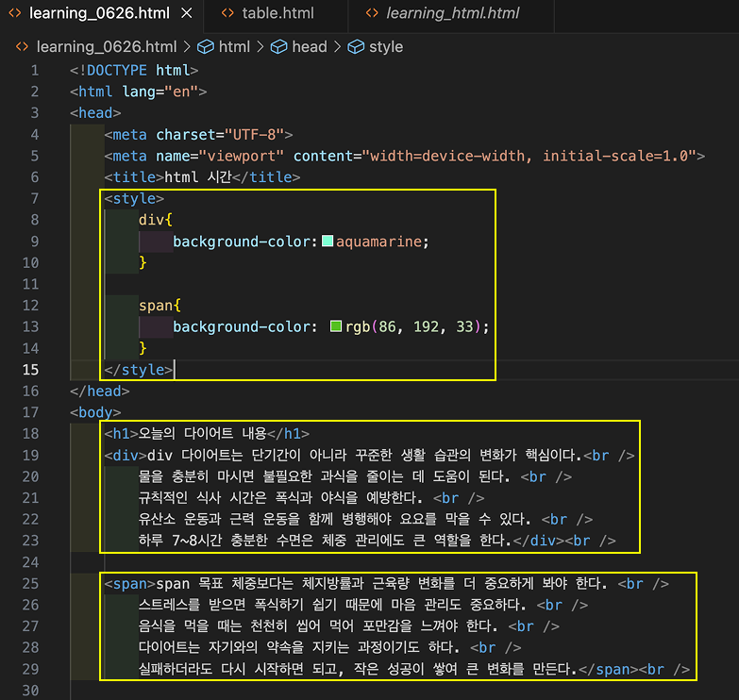Click the closing span tag on line 29
Image resolution: width=739 pixels, height=700 pixels.
pos(609,670)
